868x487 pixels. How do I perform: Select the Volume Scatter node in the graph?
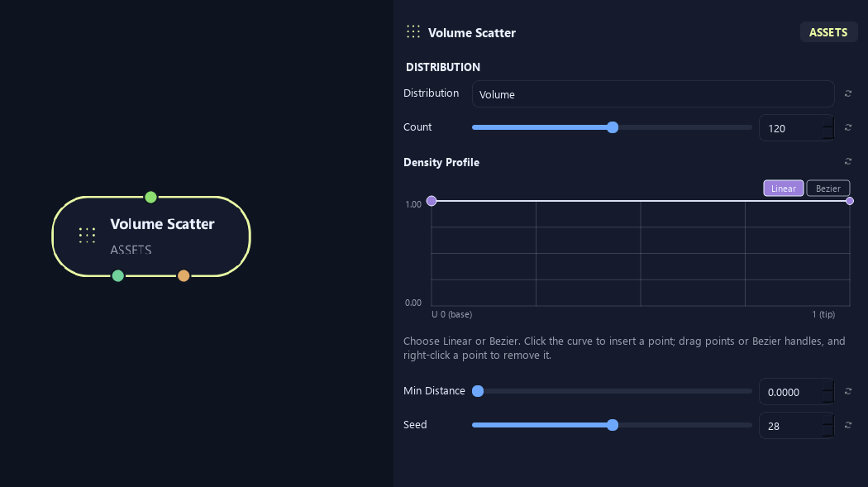click(151, 236)
